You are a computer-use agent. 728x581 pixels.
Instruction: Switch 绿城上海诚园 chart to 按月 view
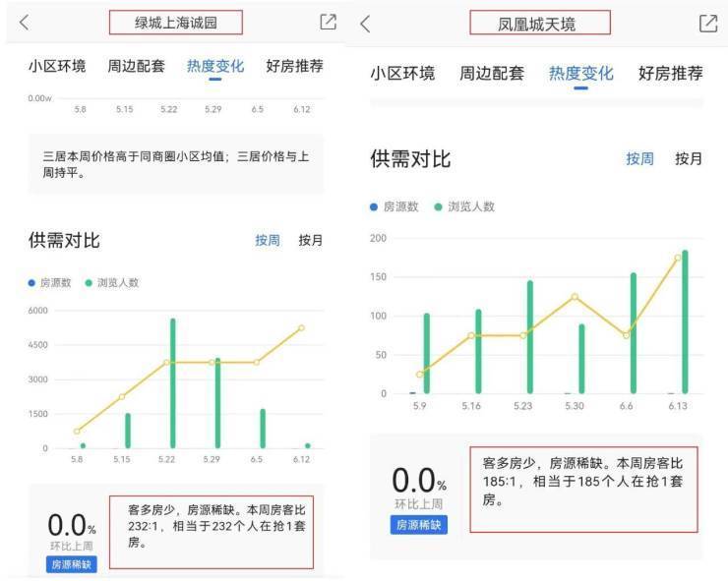pos(311,240)
